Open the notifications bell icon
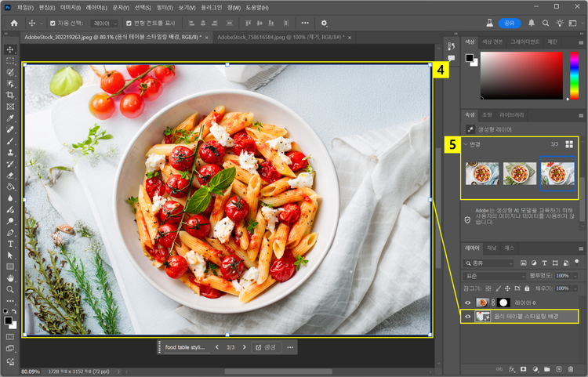 pos(532,24)
